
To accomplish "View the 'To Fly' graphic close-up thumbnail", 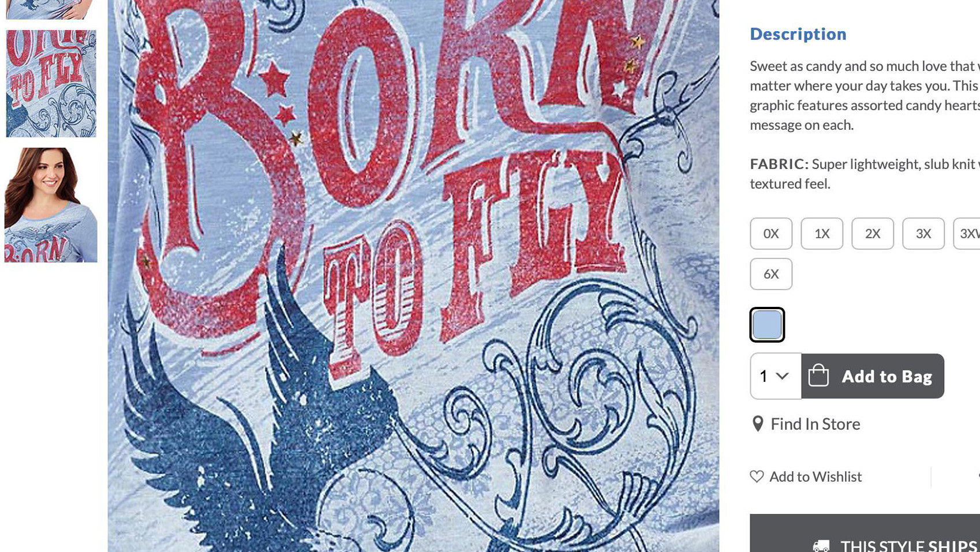I will coord(51,84).
